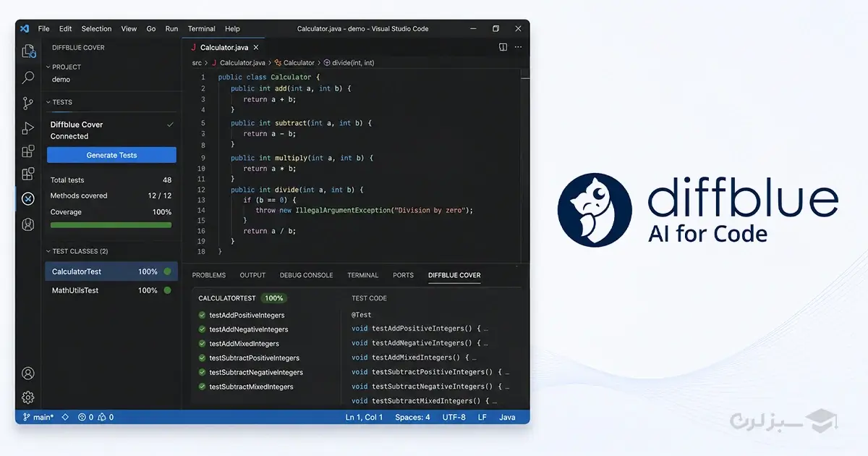Image resolution: width=868 pixels, height=456 pixels.
Task: Switch to the PROBLEMS panel tab
Action: pos(209,275)
